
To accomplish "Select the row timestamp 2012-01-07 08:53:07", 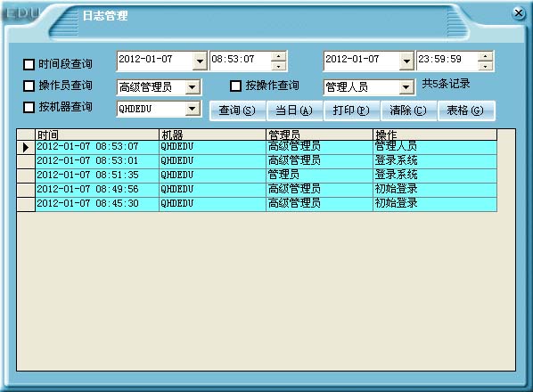I will [x=87, y=146].
